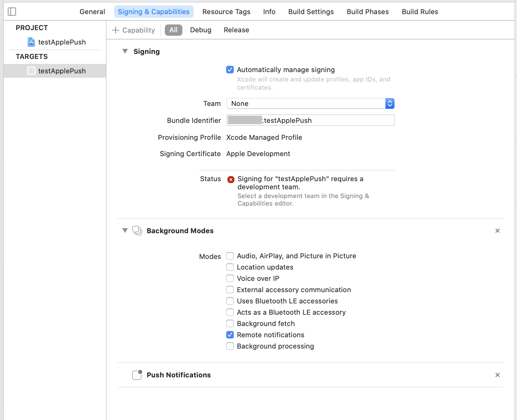Click the Apple Development certificate value
The width and height of the screenshot is (517, 420).
click(x=258, y=154)
